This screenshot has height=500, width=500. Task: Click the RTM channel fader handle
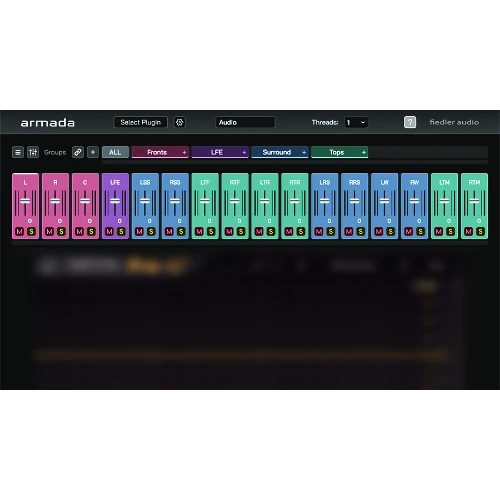(x=474, y=201)
